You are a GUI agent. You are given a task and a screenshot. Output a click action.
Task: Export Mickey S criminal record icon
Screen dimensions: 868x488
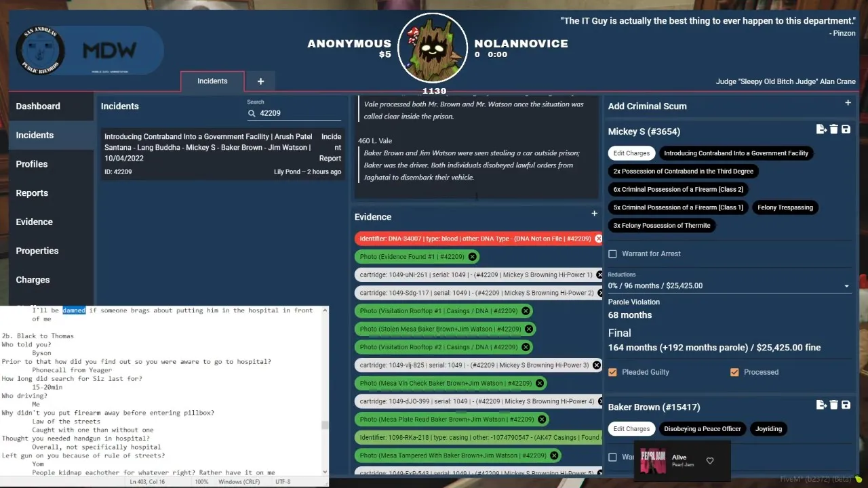[821, 129]
